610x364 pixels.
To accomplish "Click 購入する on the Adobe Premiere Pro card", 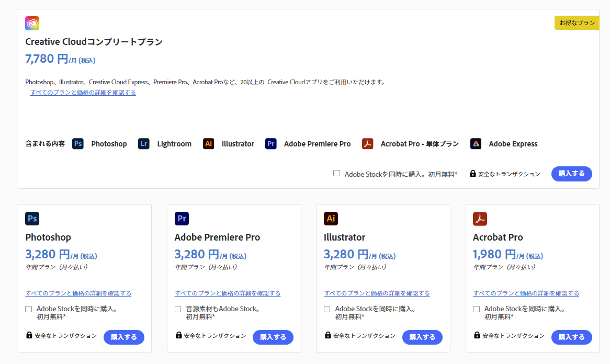I will click(273, 337).
